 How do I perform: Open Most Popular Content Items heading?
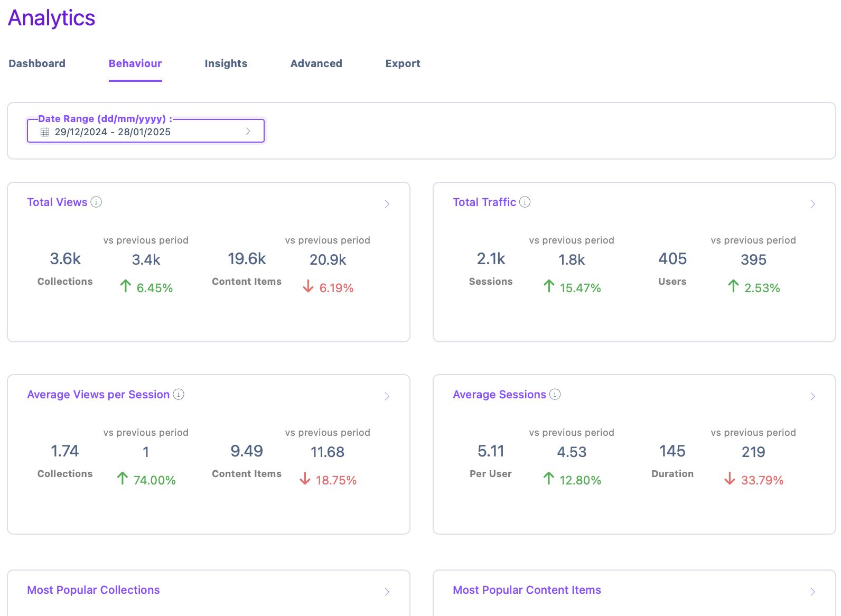tap(527, 590)
